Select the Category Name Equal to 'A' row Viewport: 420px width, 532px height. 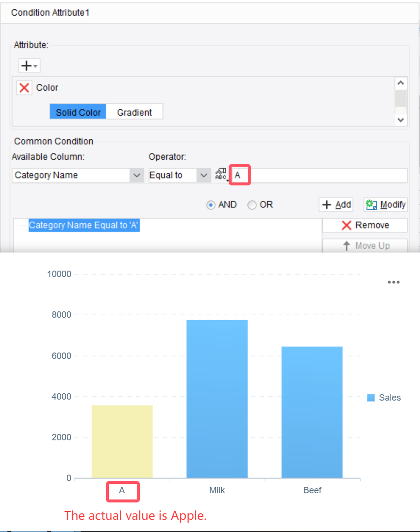tap(84, 225)
